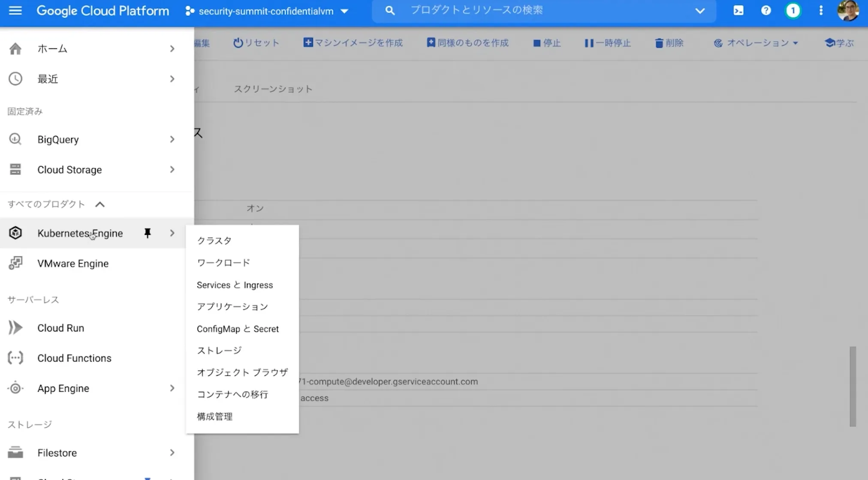Click the 学ぶ learn button

[x=839, y=43]
